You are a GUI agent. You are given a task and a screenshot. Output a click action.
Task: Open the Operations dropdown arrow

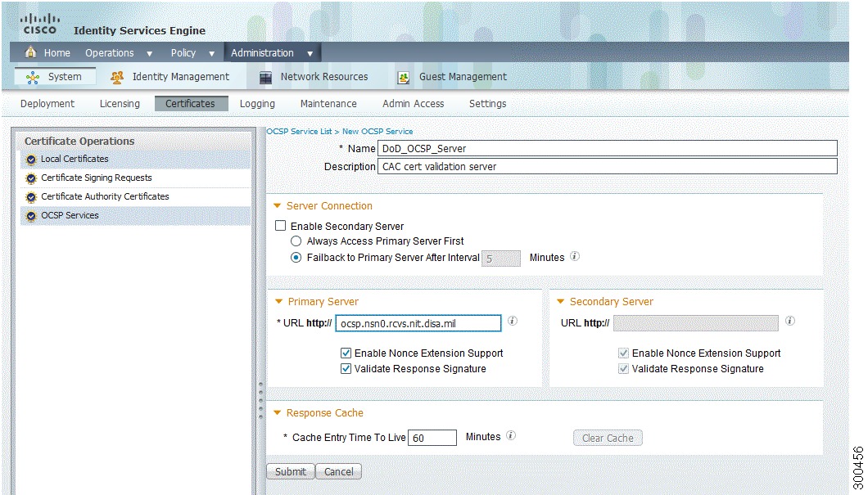click(150, 54)
